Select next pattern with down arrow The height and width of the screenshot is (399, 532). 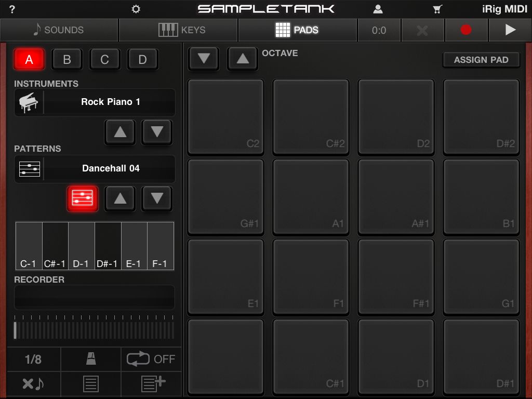157,198
